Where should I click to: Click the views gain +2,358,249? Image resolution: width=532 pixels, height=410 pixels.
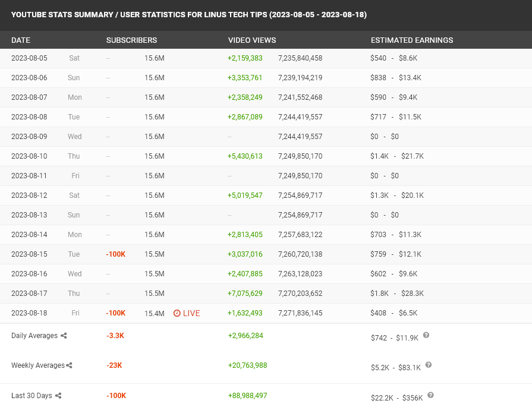pyautogui.click(x=245, y=97)
